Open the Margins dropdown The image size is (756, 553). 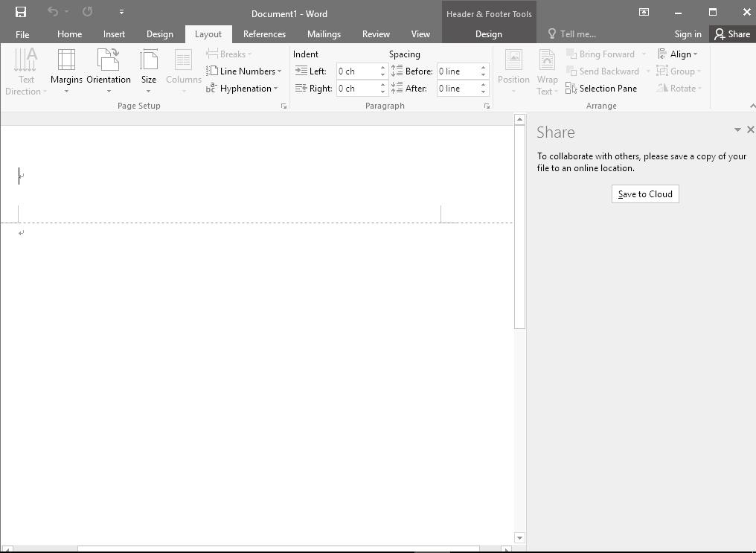click(x=66, y=72)
